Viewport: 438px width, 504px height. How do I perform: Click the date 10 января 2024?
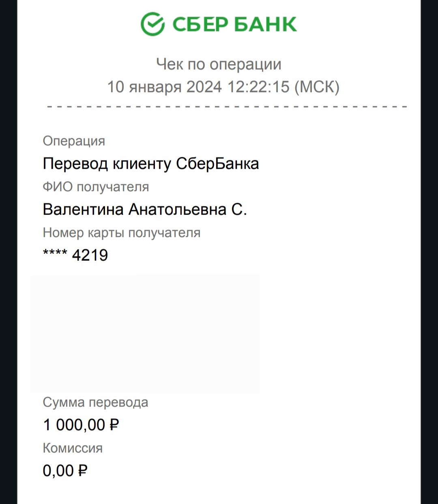(x=165, y=87)
